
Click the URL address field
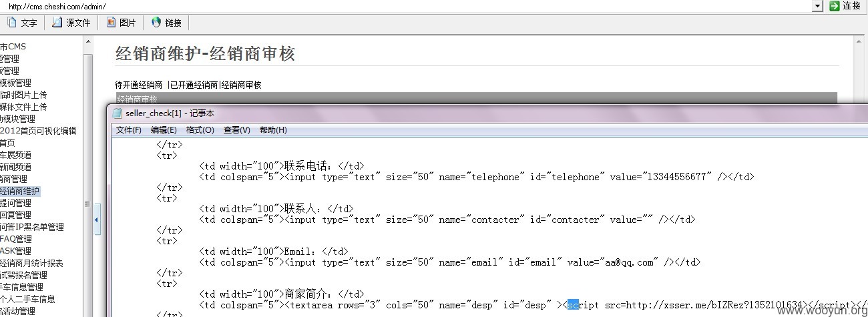click(x=407, y=6)
